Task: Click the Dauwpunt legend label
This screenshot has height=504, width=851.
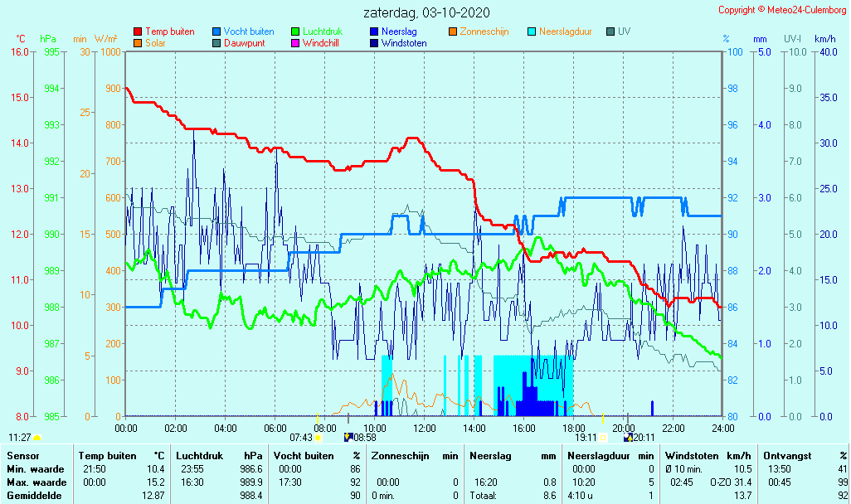Action: click(244, 43)
